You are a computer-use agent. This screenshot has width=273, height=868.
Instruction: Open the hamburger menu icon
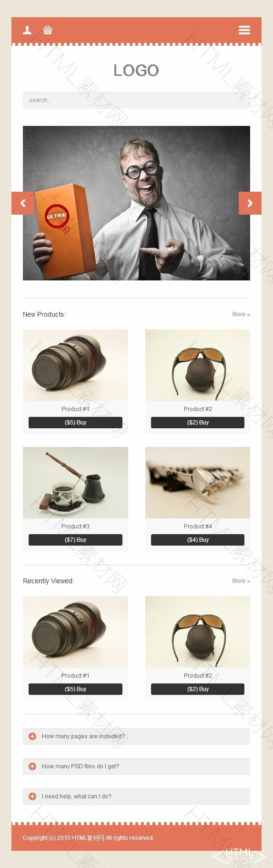(x=244, y=30)
